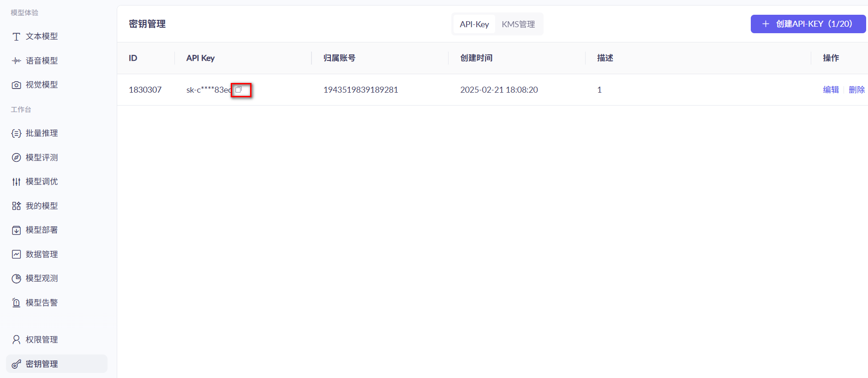Click the 语音模型 waveform icon
This screenshot has width=868, height=378.
click(x=16, y=61)
